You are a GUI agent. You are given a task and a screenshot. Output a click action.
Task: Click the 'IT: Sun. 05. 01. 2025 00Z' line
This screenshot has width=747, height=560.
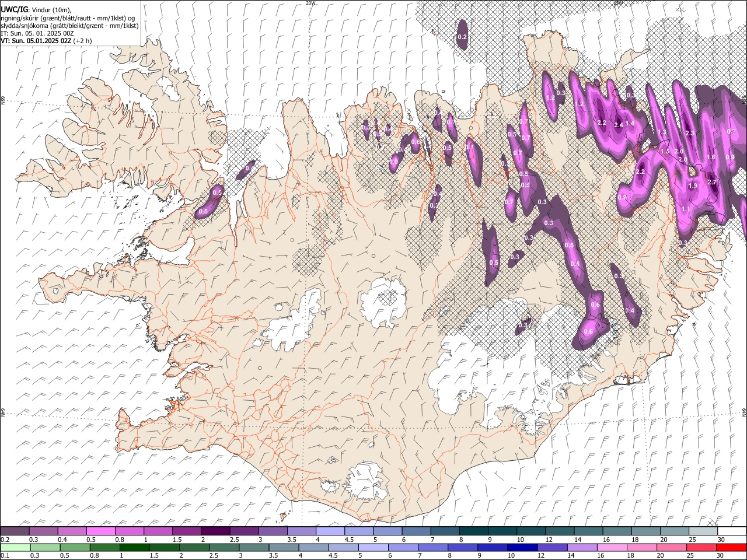37,33
